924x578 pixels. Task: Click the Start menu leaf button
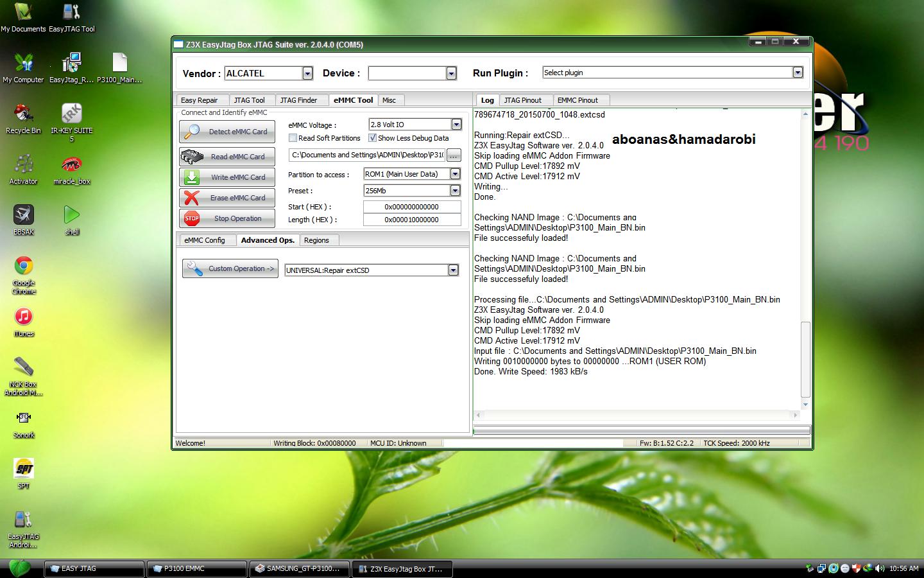[x=20, y=568]
